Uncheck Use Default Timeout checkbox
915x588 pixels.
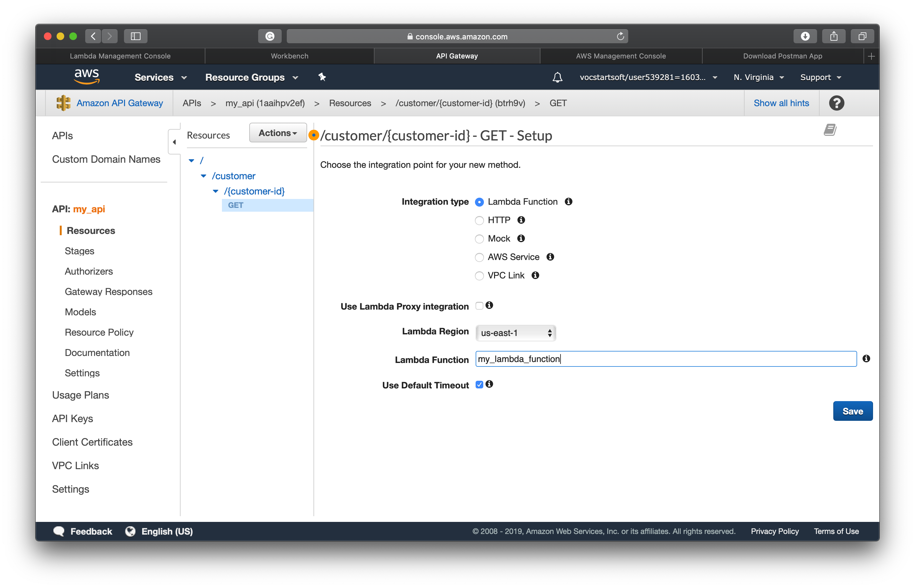tap(479, 385)
